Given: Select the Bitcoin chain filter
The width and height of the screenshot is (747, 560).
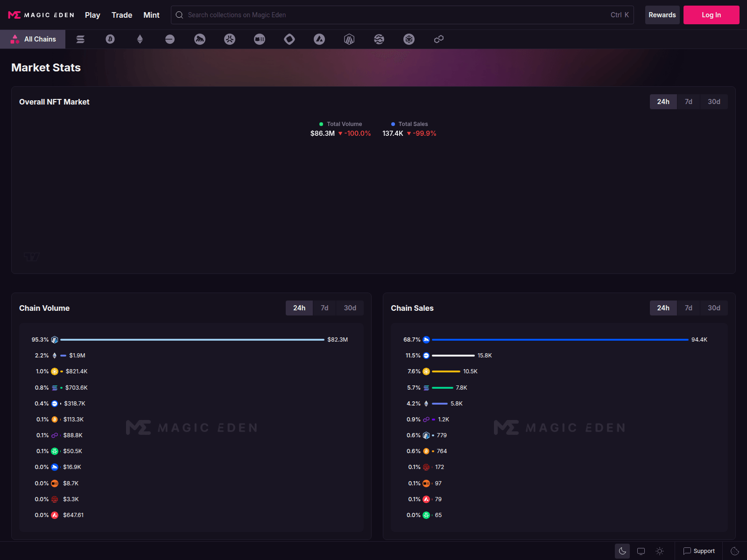Looking at the screenshot, I should [x=110, y=39].
